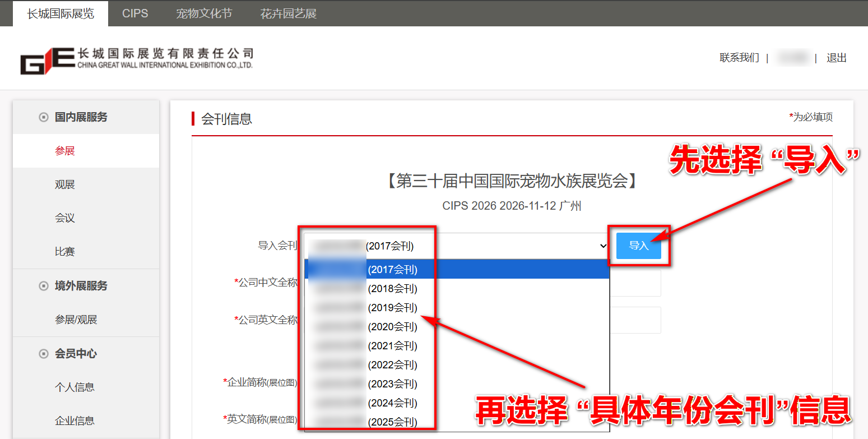Viewport: 868px width, 439px height.
Task: Open 企业信息 in the sidebar
Action: [x=75, y=420]
